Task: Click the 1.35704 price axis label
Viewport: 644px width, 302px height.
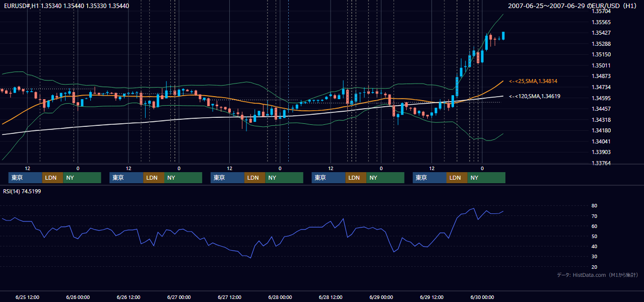Action: pyautogui.click(x=601, y=12)
